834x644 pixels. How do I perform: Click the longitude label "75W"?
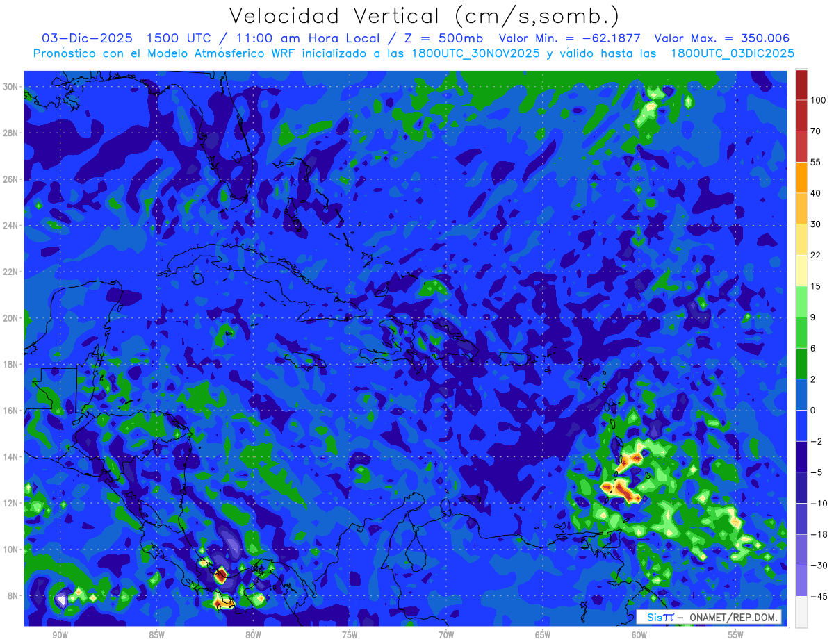click(350, 635)
